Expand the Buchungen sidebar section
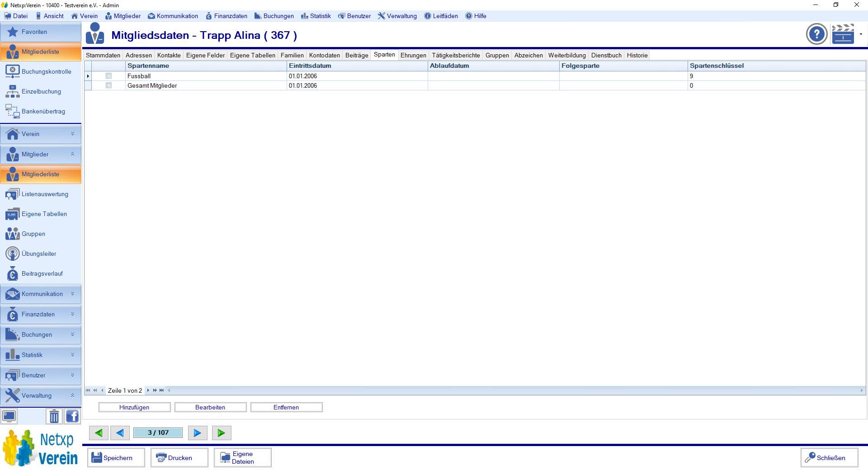This screenshot has height=470, width=868. pos(41,335)
